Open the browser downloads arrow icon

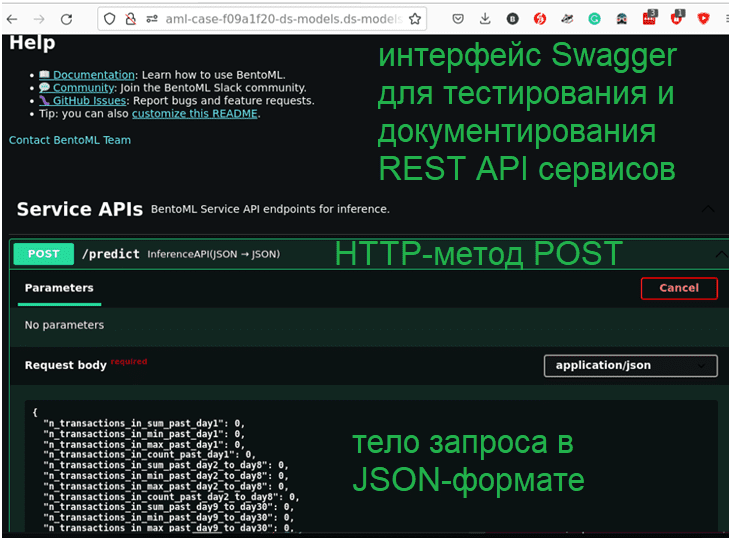484,19
